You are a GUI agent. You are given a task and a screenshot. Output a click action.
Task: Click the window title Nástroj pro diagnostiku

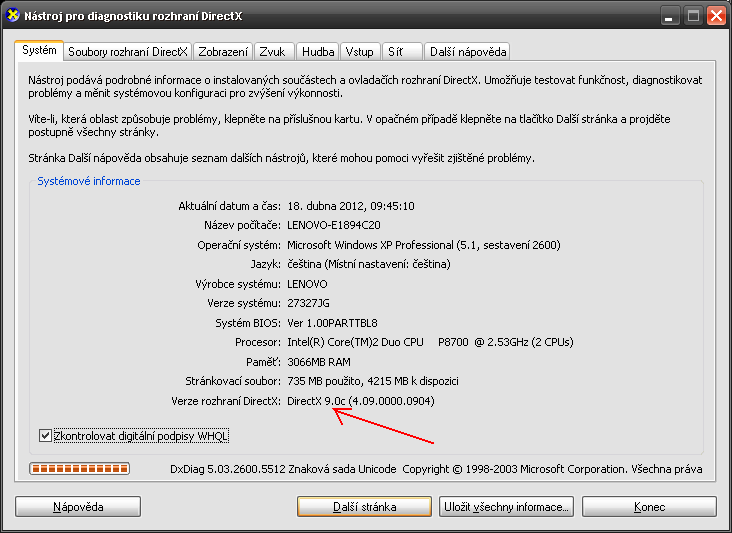point(133,16)
